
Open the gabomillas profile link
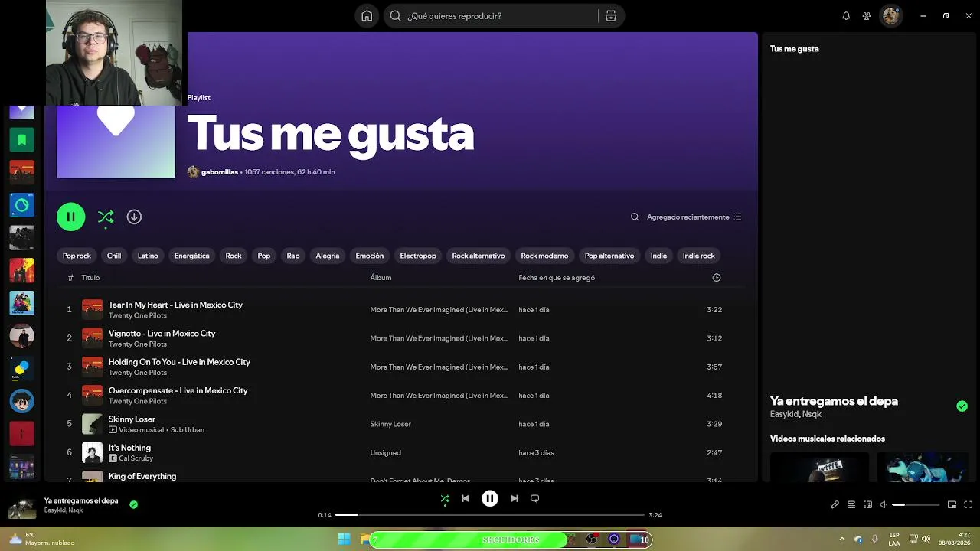click(x=220, y=172)
